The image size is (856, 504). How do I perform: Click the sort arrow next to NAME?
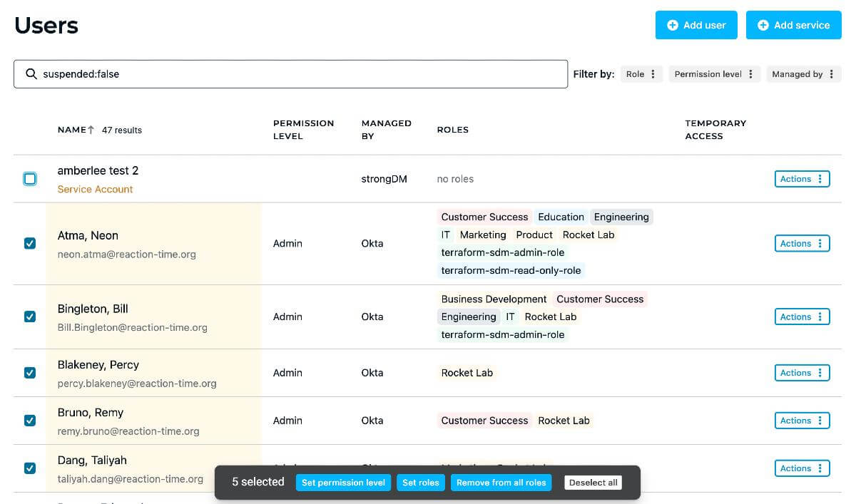(x=90, y=129)
